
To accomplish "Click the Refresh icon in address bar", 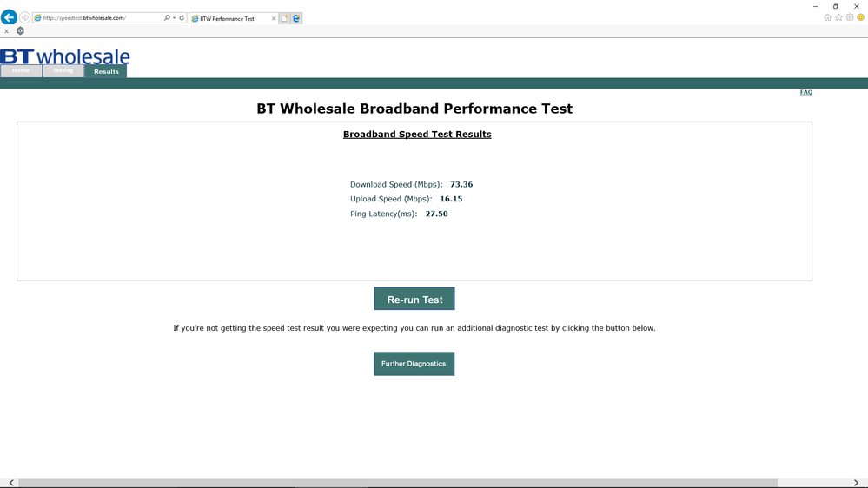I will click(182, 17).
